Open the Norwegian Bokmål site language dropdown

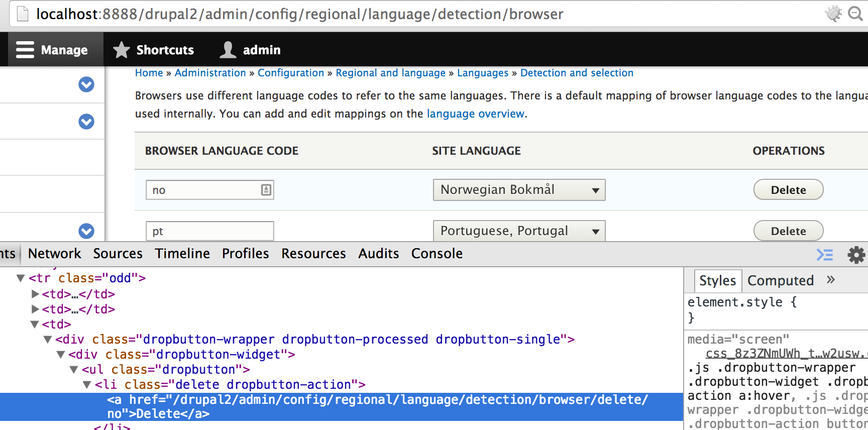point(519,190)
